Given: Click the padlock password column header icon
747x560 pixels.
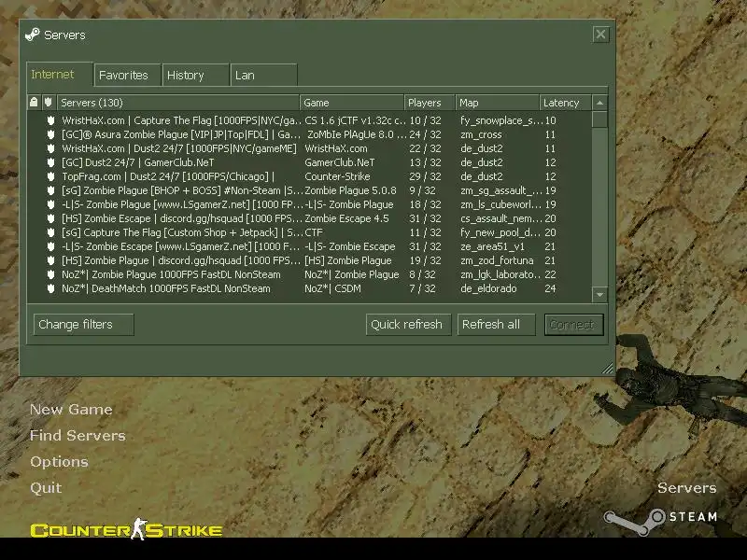Looking at the screenshot, I should coord(34,102).
